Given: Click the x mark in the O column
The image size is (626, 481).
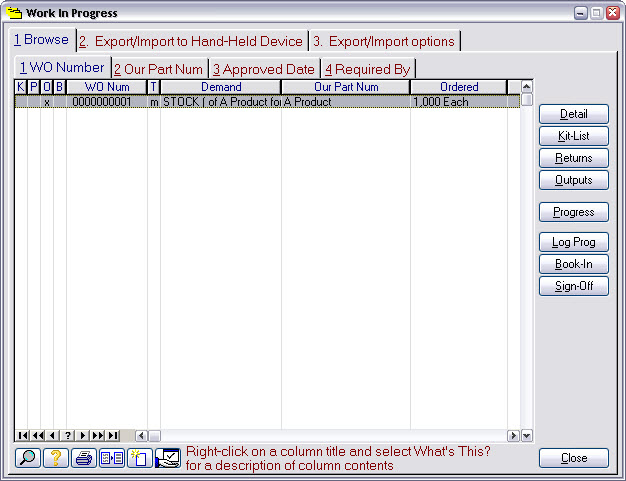Looking at the screenshot, I should click(47, 102).
